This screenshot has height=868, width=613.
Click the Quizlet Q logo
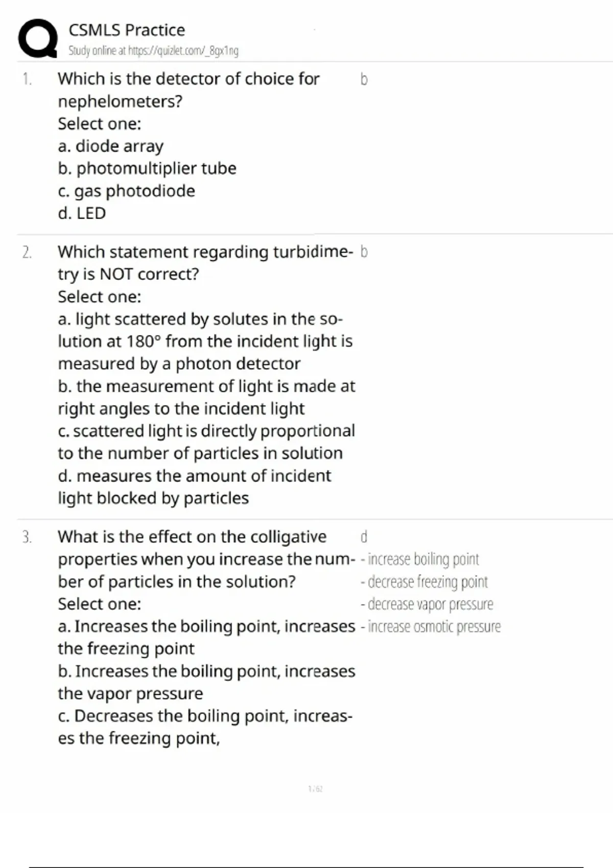pos(38,39)
